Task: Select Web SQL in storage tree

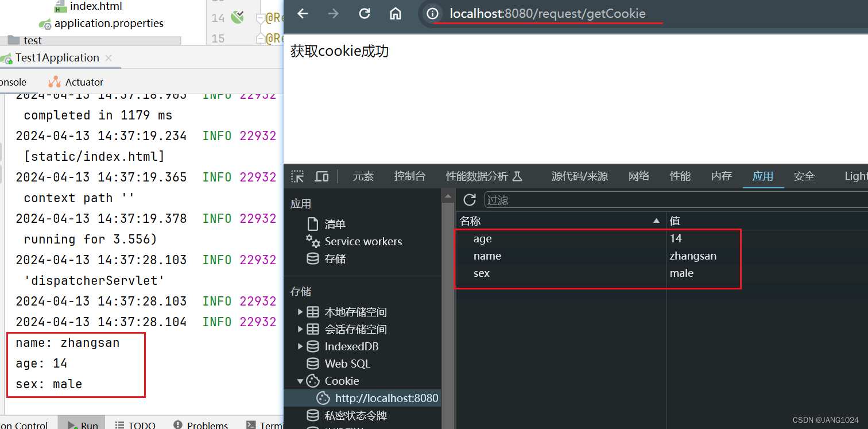Action: coord(347,364)
